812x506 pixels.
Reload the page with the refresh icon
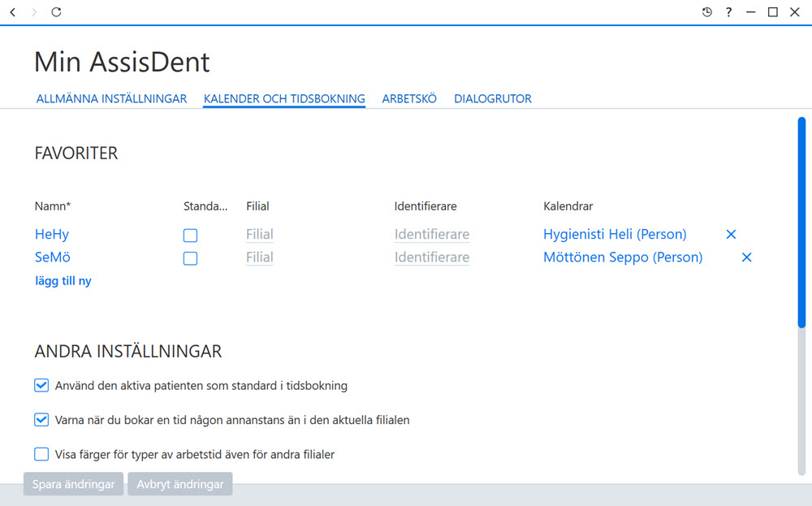point(56,12)
